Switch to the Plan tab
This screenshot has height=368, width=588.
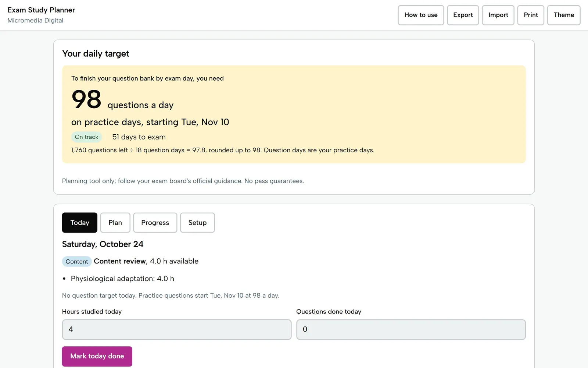coord(115,223)
